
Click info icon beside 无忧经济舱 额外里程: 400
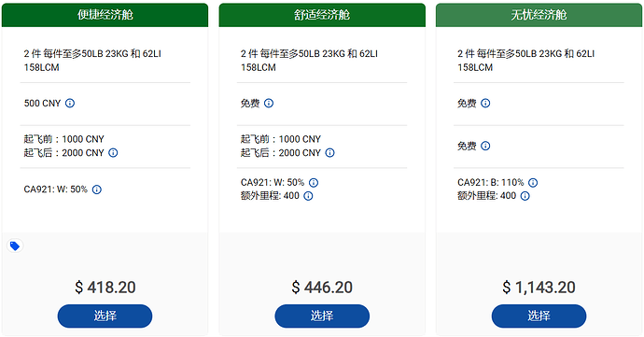pyautogui.click(x=525, y=196)
